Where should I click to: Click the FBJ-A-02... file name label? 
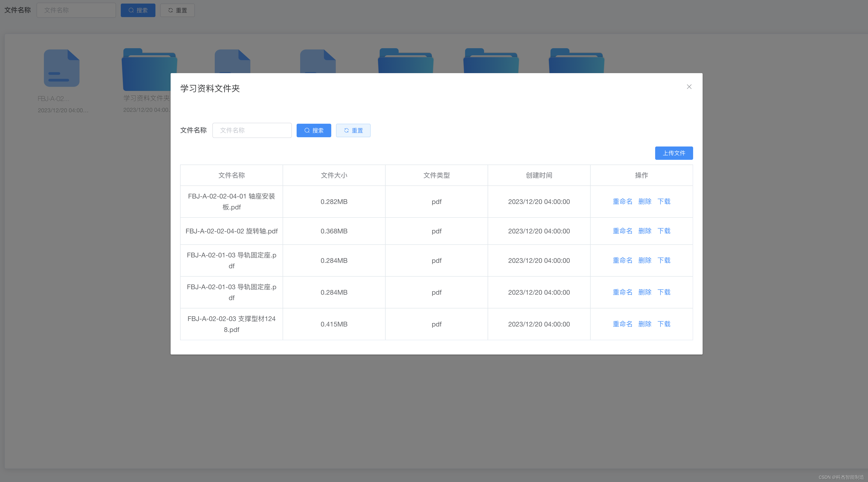[53, 99]
